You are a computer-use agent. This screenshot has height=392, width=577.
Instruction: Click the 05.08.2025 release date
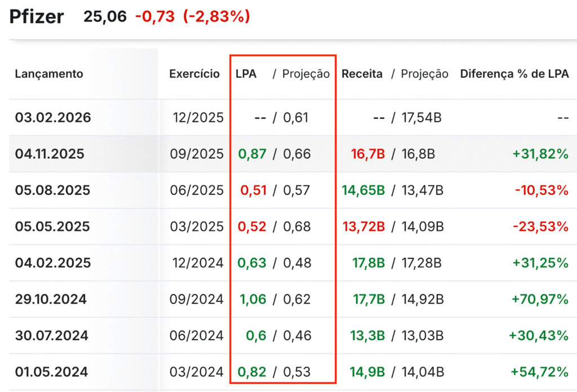(x=52, y=190)
